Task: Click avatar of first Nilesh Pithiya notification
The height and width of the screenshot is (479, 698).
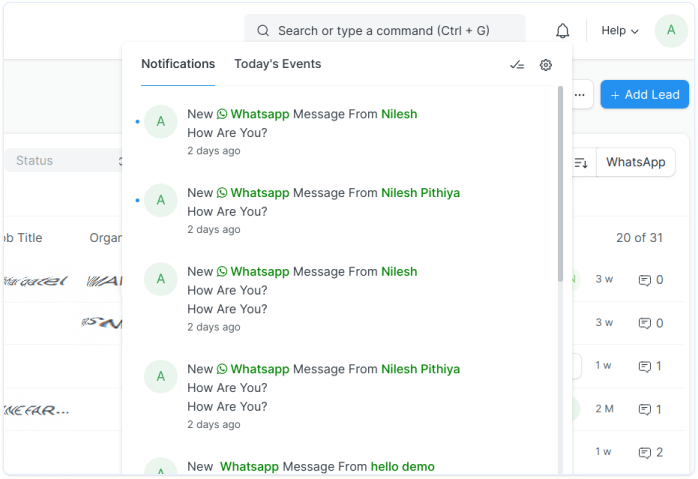Action: click(x=161, y=200)
